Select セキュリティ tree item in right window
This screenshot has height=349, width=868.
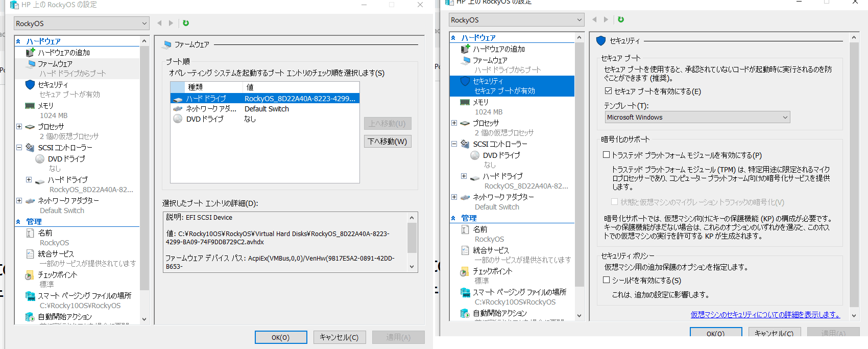coord(512,86)
